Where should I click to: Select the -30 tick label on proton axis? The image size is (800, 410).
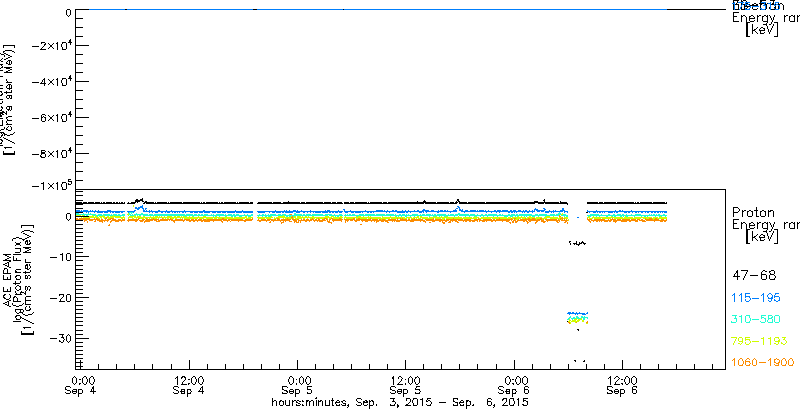60,338
